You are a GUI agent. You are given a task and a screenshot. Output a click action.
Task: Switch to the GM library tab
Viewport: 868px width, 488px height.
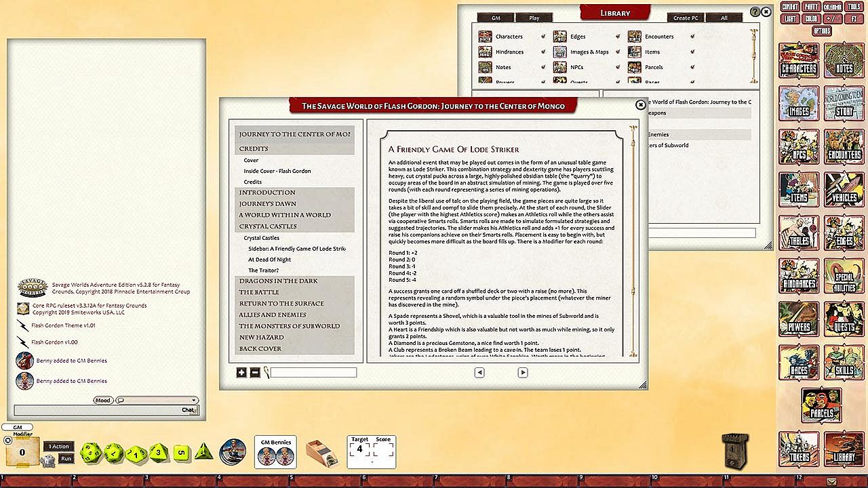point(494,18)
